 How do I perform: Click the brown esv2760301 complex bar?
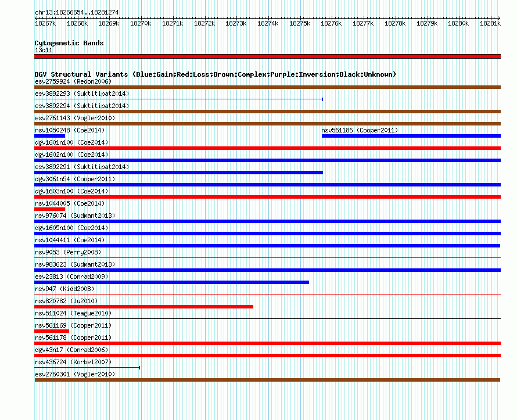[267, 380]
